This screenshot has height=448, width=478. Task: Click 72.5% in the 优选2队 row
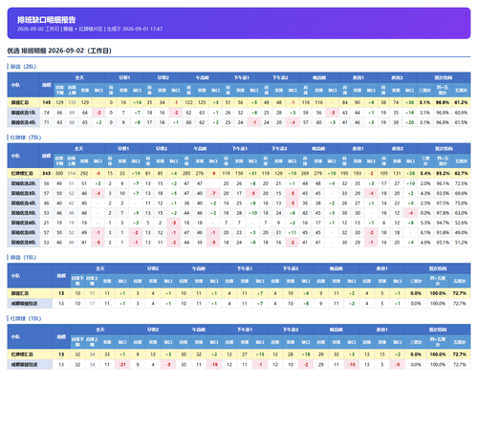461,183
